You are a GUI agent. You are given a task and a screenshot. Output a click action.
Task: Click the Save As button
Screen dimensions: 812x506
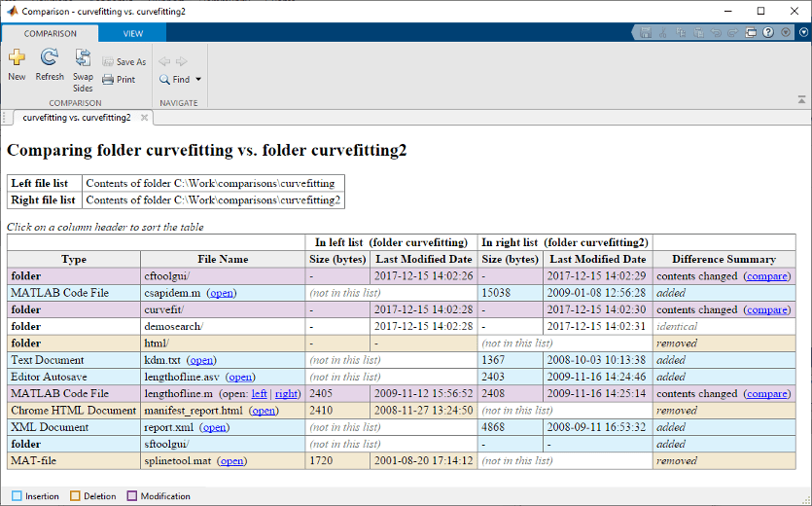pyautogui.click(x=124, y=61)
